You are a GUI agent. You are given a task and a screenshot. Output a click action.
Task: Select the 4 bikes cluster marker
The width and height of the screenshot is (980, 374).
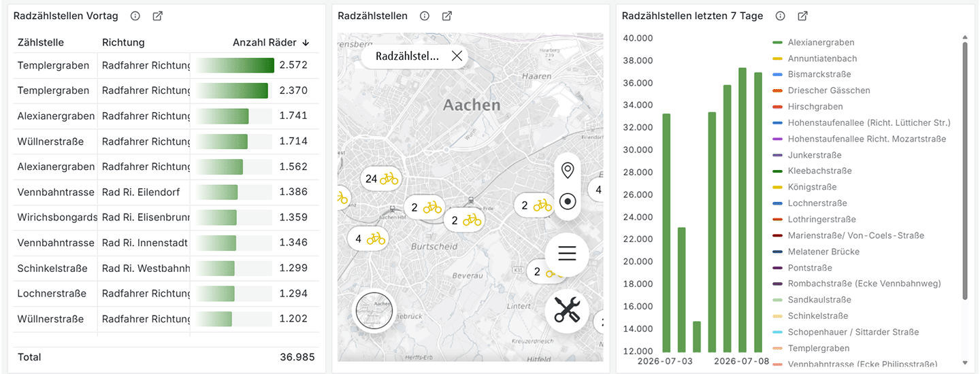click(x=367, y=239)
